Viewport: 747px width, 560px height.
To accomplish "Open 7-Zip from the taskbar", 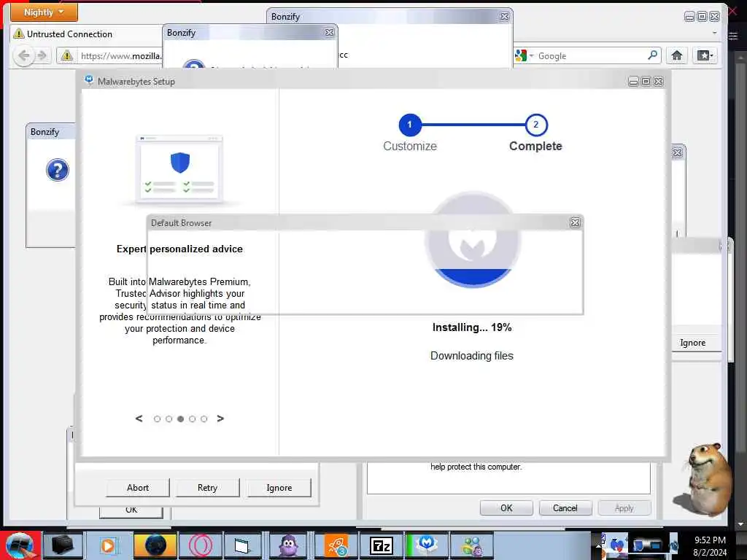I will pos(381,545).
